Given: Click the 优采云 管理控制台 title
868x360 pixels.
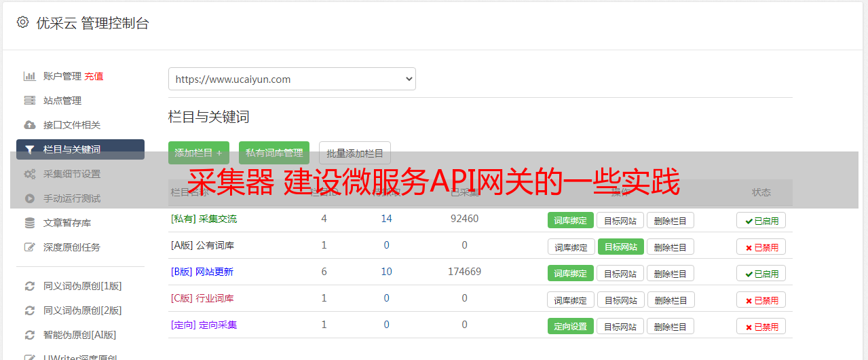Looking at the screenshot, I should pyautogui.click(x=92, y=23).
